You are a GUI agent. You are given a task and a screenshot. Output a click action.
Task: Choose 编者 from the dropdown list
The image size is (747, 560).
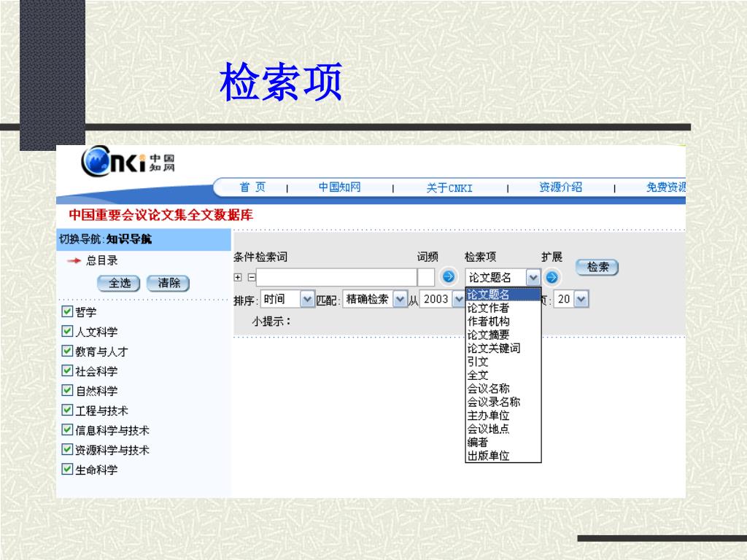[503, 443]
